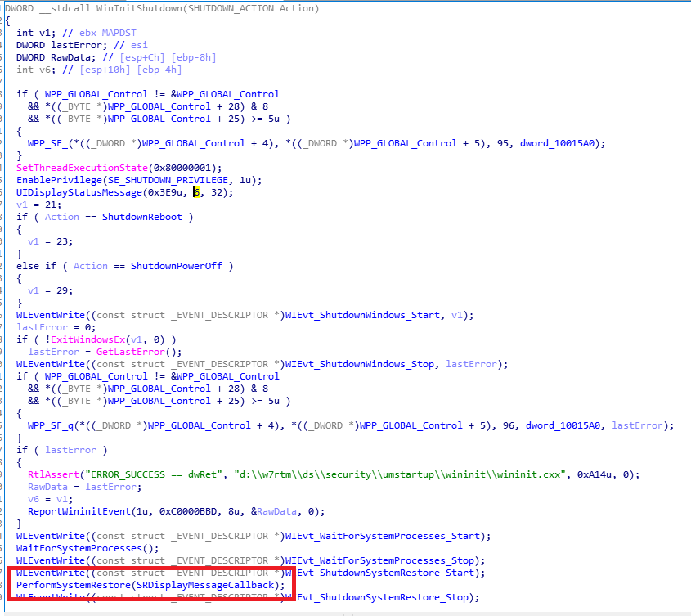Select ShutdownPowerOff enum constant

click(x=177, y=267)
